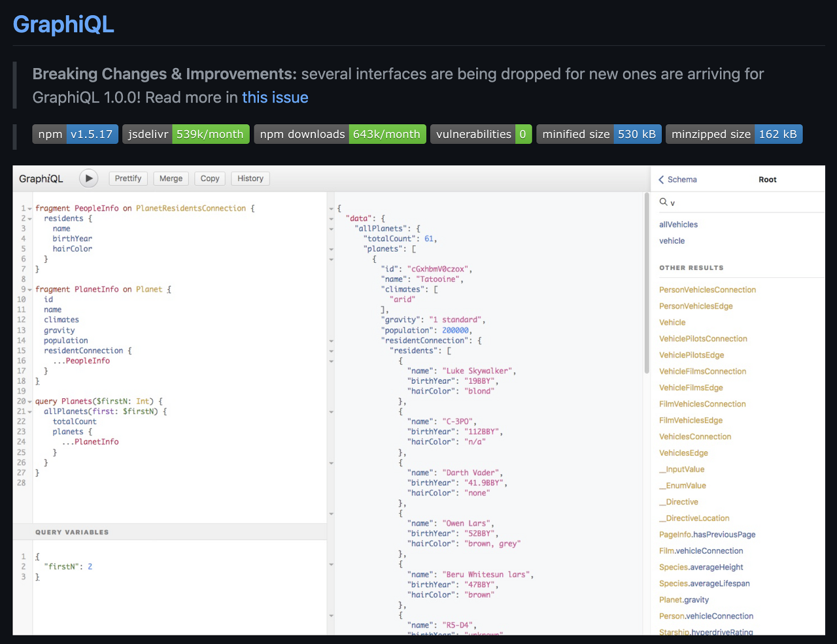Open VehicleFilmsEdge type
This screenshot has height=644, width=837.
691,388
